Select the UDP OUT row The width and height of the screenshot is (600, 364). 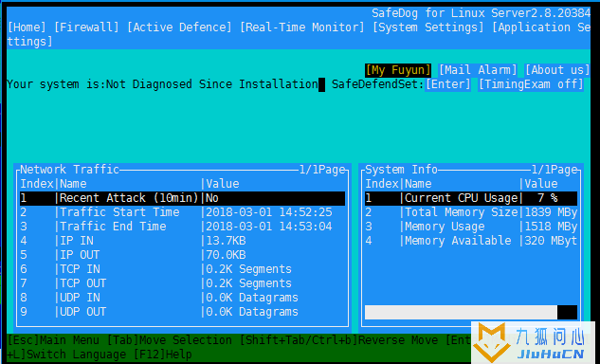click(x=183, y=312)
